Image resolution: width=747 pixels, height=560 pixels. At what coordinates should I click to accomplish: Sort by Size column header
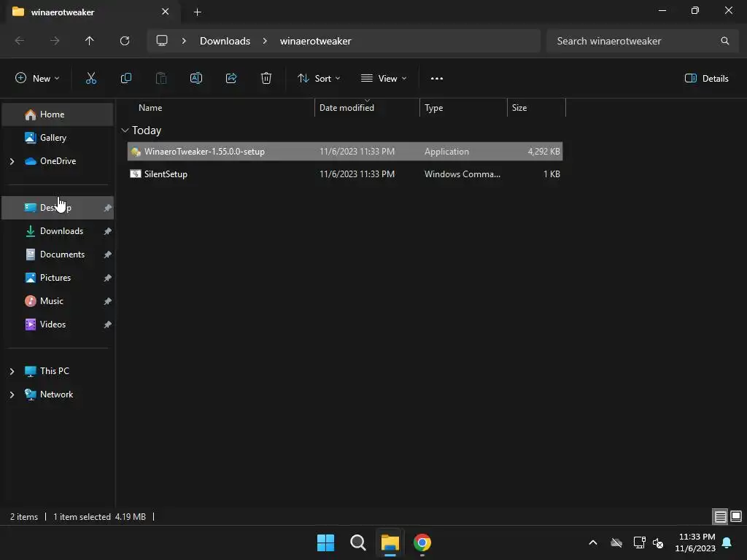tap(536, 108)
